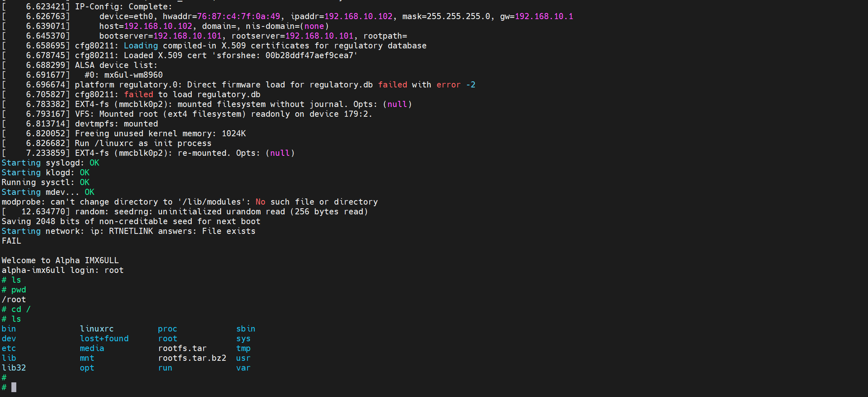The image size is (868, 397).
Task: Click the gateway address 192.168.10.1
Action: [x=544, y=16]
